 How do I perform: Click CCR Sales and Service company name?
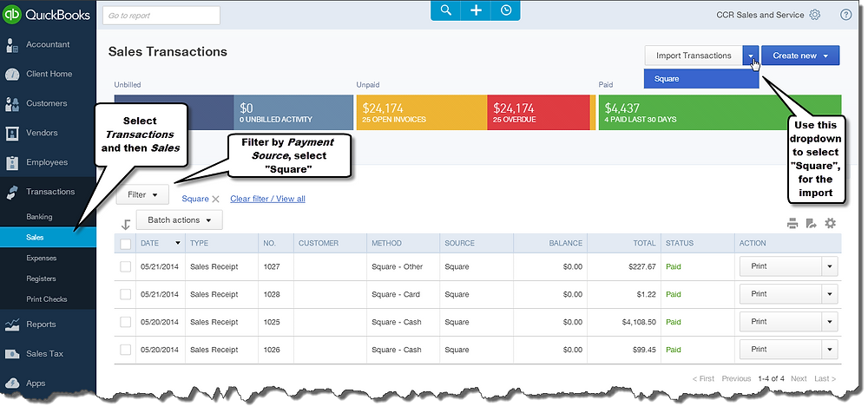click(x=760, y=15)
